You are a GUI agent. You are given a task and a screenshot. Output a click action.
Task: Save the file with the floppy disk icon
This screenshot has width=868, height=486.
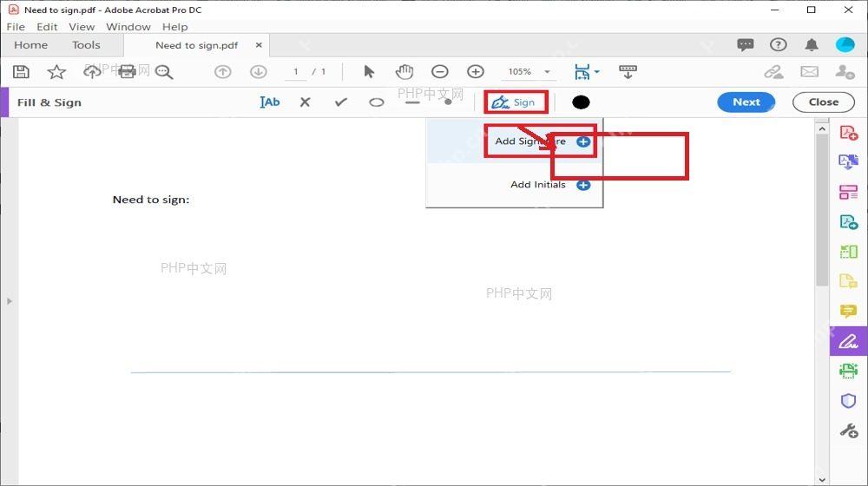tap(21, 71)
